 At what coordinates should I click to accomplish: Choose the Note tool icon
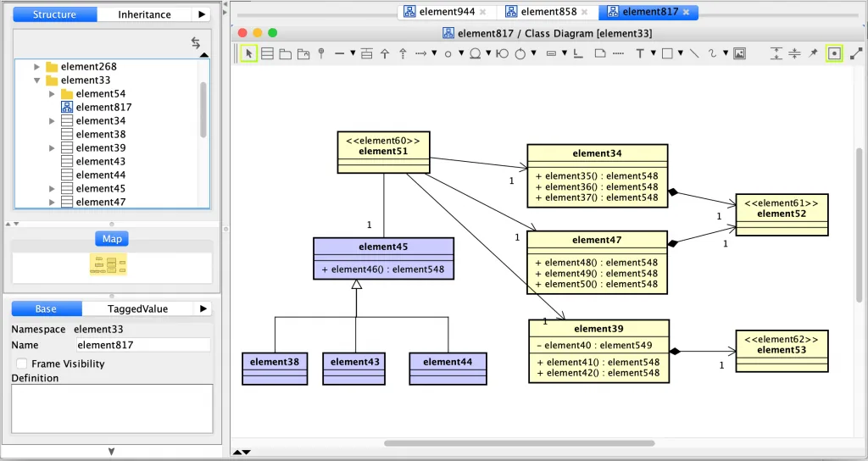[x=599, y=53]
